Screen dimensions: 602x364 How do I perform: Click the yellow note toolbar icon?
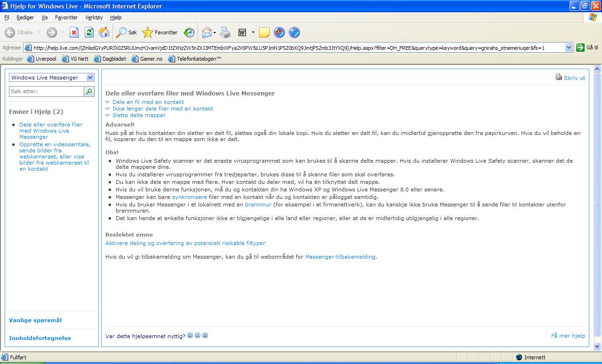click(x=264, y=32)
